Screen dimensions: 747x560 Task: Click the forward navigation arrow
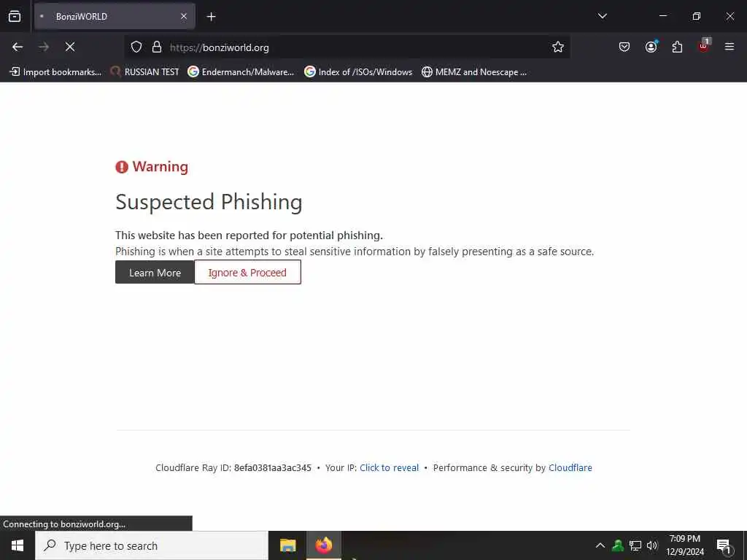point(43,47)
